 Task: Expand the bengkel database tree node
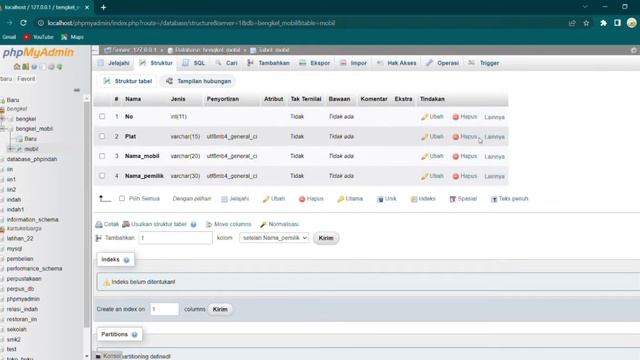tap(3, 119)
